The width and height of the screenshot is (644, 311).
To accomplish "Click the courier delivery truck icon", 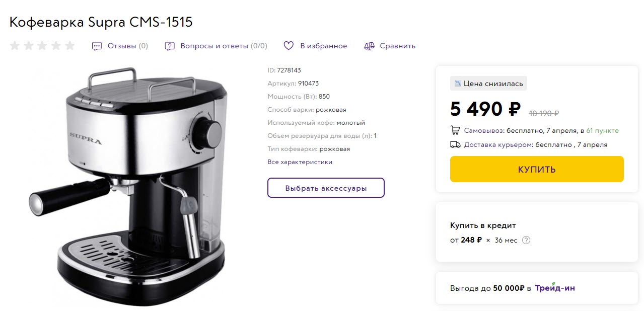I will (x=455, y=144).
